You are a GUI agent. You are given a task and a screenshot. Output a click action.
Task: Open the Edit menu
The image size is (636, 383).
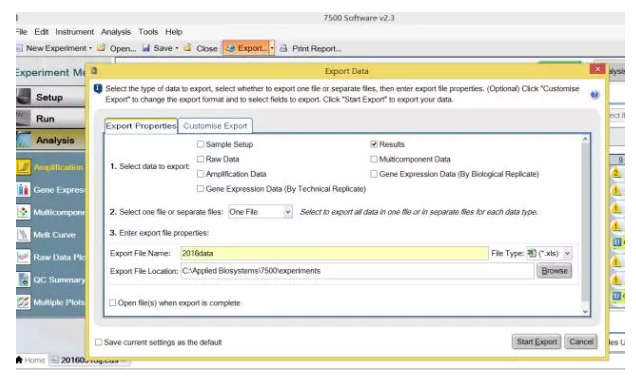[x=41, y=32]
